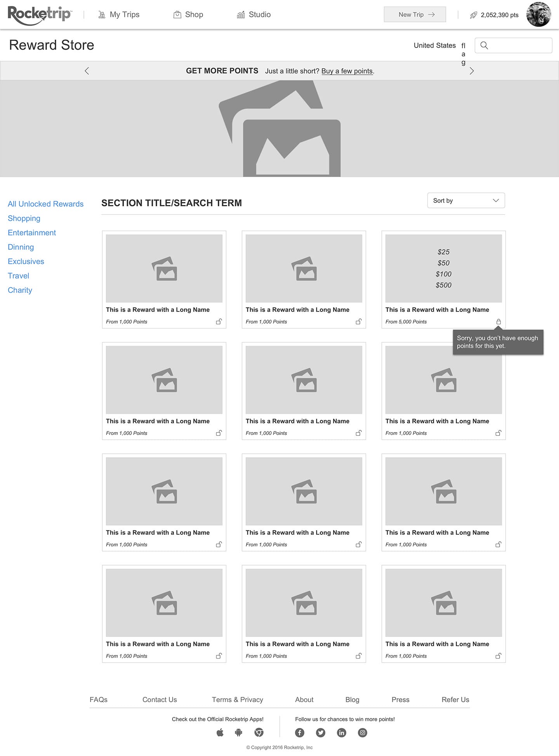Open the My Trips menu
The width and height of the screenshot is (559, 756).
(x=119, y=15)
